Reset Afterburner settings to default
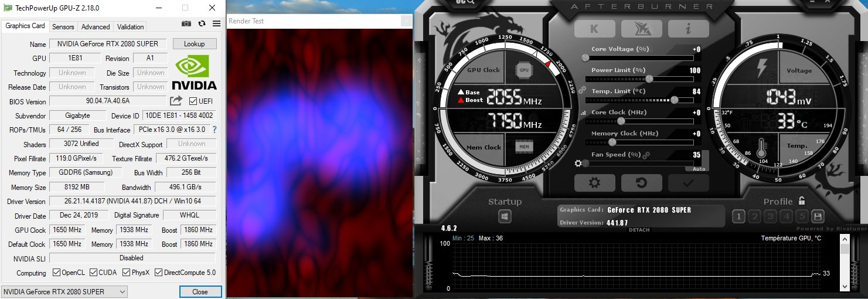The image size is (868, 299). [x=641, y=183]
